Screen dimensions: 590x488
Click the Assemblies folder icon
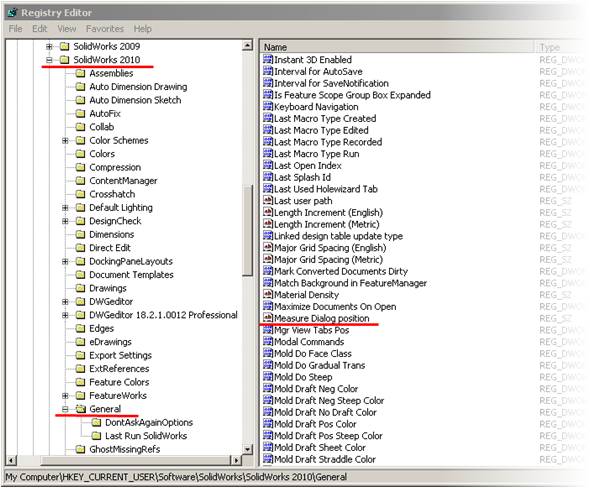coord(80,73)
